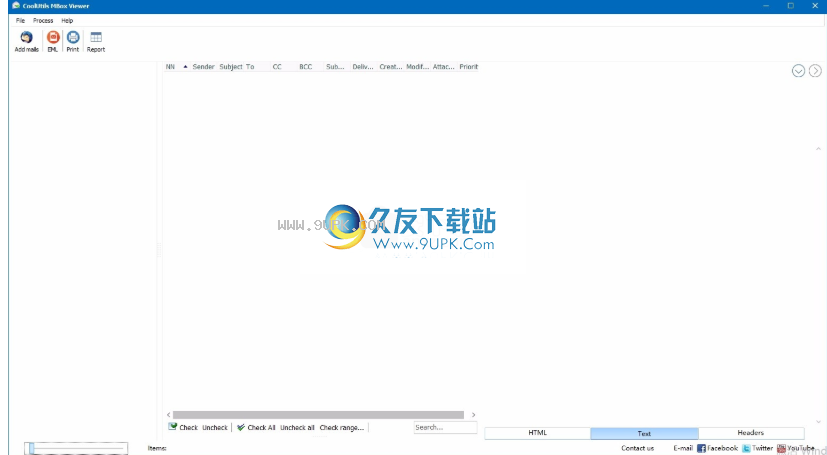Viewport: 827px width, 455px height.
Task: Sort by CC column header
Action: [277, 67]
